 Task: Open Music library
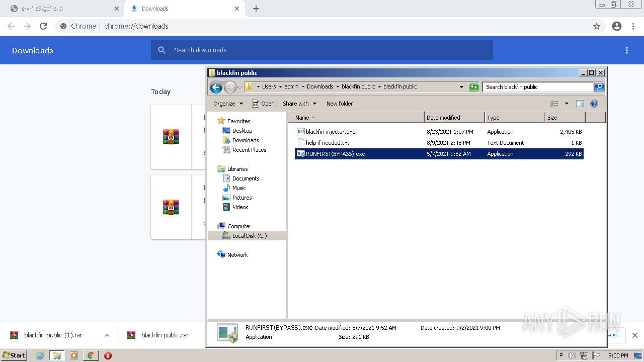[x=239, y=188]
